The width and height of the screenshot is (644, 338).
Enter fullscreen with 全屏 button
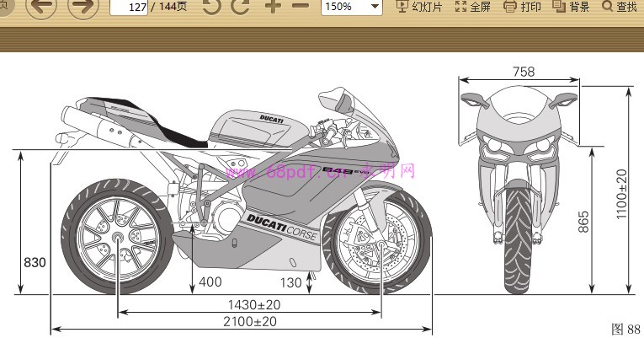[x=473, y=7]
